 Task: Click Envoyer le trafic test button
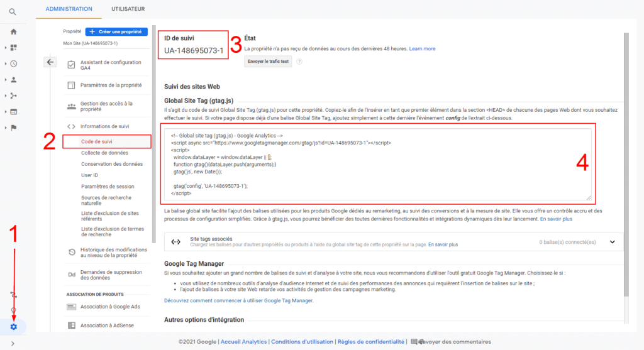click(268, 62)
